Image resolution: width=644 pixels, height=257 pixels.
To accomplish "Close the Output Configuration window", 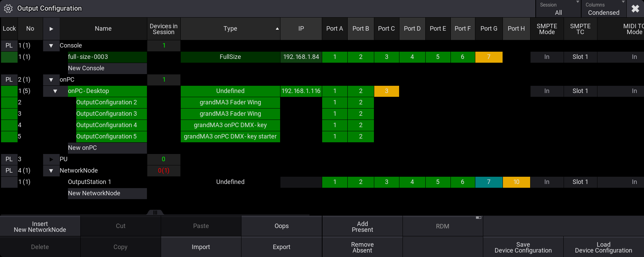I will click(635, 9).
